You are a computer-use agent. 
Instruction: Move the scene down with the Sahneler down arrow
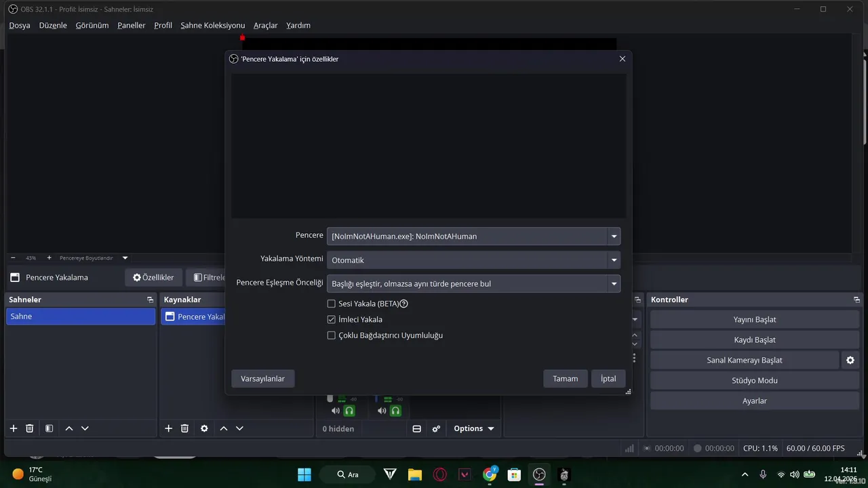coord(85,428)
